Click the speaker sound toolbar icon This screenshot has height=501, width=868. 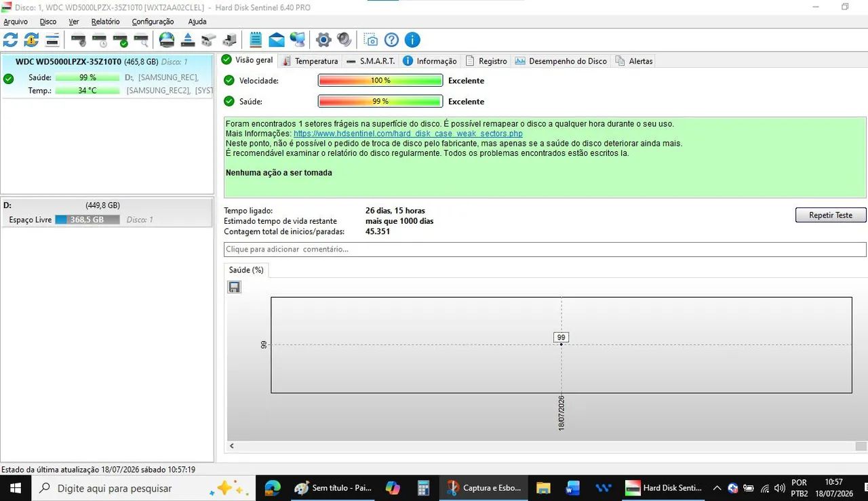(x=344, y=40)
